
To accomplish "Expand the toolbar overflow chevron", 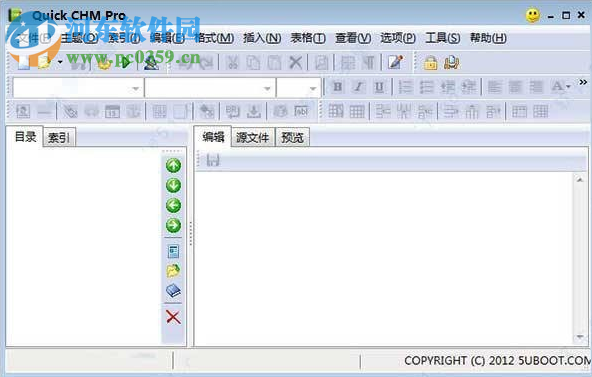I will coord(583,82).
